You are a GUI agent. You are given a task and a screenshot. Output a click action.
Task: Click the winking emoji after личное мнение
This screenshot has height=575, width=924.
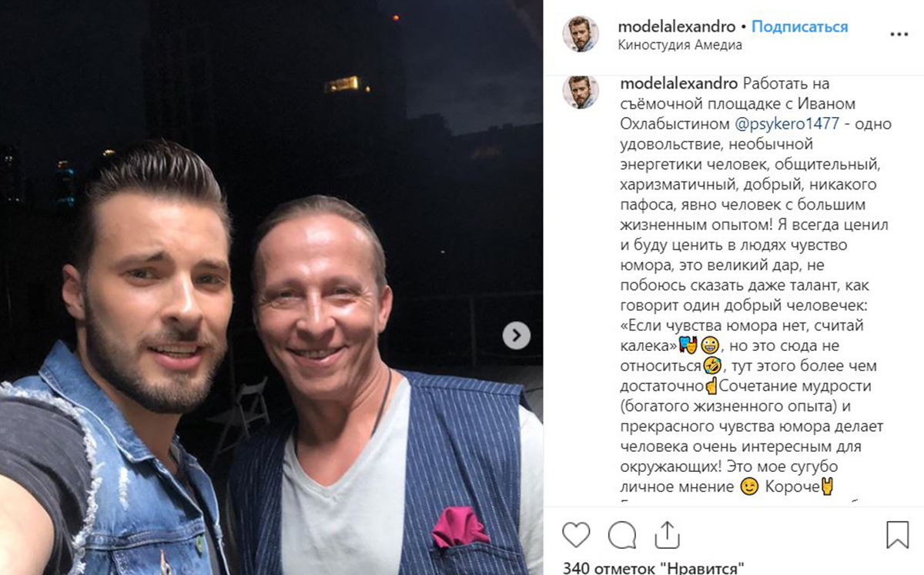click(x=747, y=486)
